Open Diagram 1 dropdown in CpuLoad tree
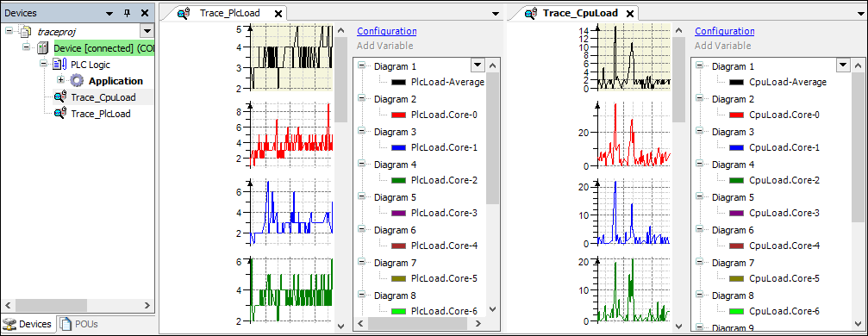The image size is (868, 336). [843, 65]
